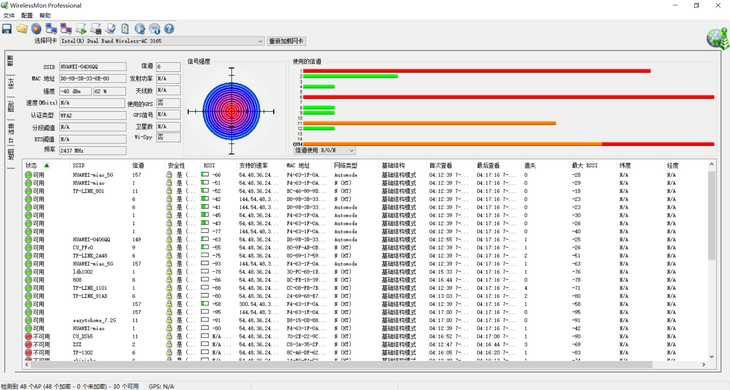Open the yellow folder icon in toolbar
This screenshot has width=730, height=390.
point(22,29)
